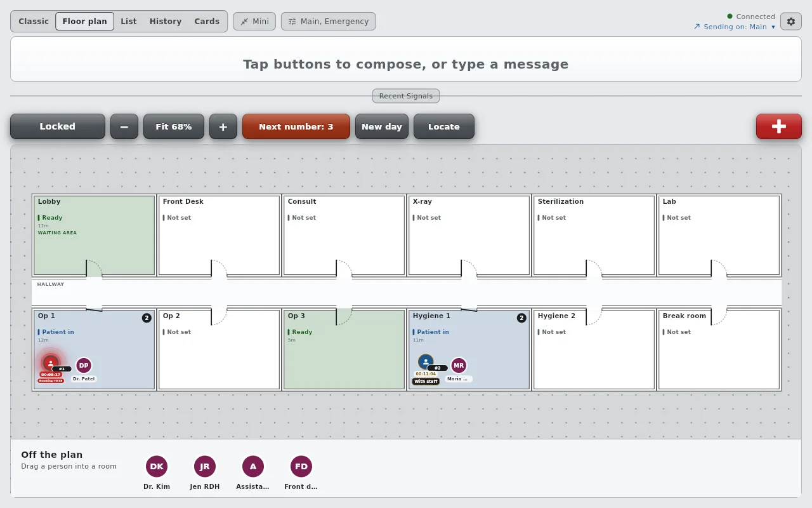Viewport: 812px width, 508px height.
Task: Click the Connected status indicator
Action: 751,17
